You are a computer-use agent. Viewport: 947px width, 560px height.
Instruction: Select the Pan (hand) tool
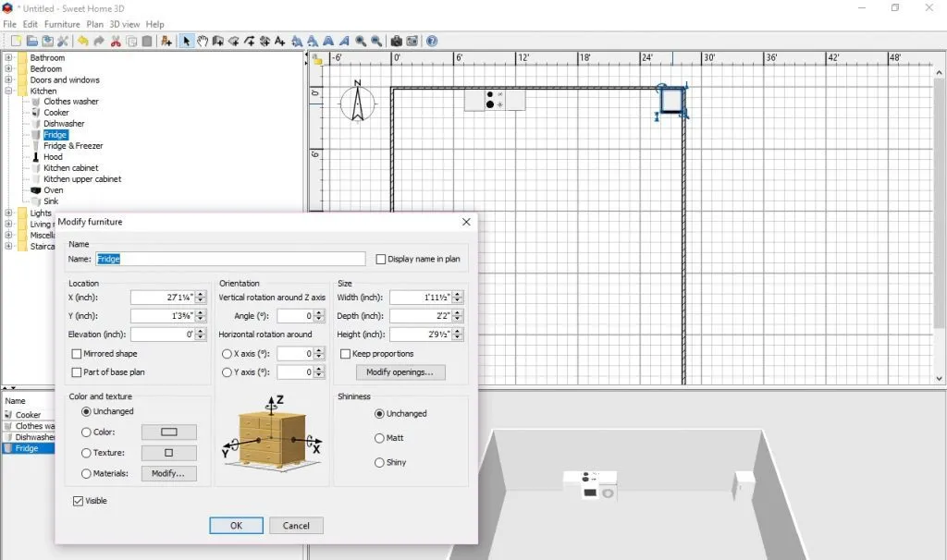pos(203,41)
